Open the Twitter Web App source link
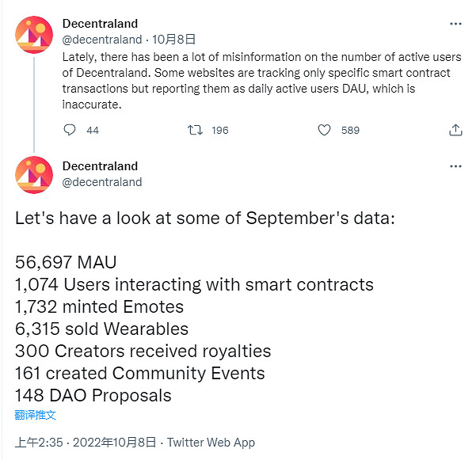Viewport: 476px width, 460px height. [211, 443]
